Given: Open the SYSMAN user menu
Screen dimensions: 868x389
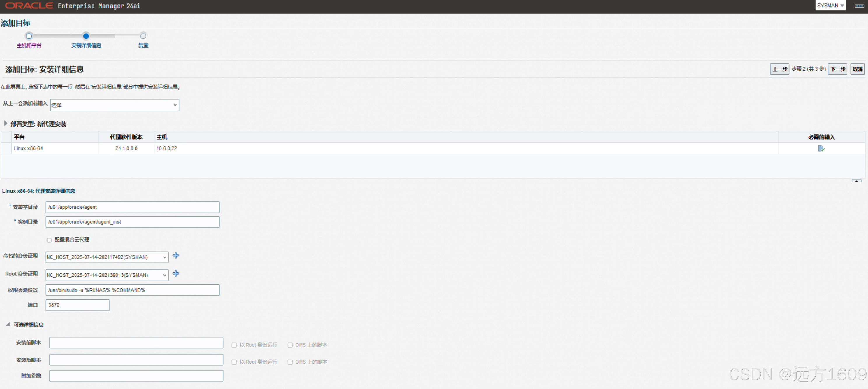Looking at the screenshot, I should coord(830,6).
